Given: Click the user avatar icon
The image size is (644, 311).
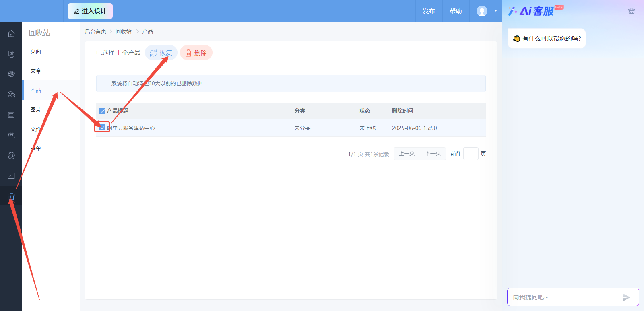Looking at the screenshot, I should click(482, 11).
